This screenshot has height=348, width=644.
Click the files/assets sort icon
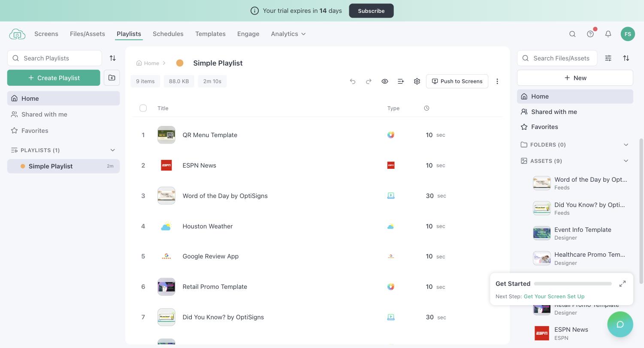626,58
